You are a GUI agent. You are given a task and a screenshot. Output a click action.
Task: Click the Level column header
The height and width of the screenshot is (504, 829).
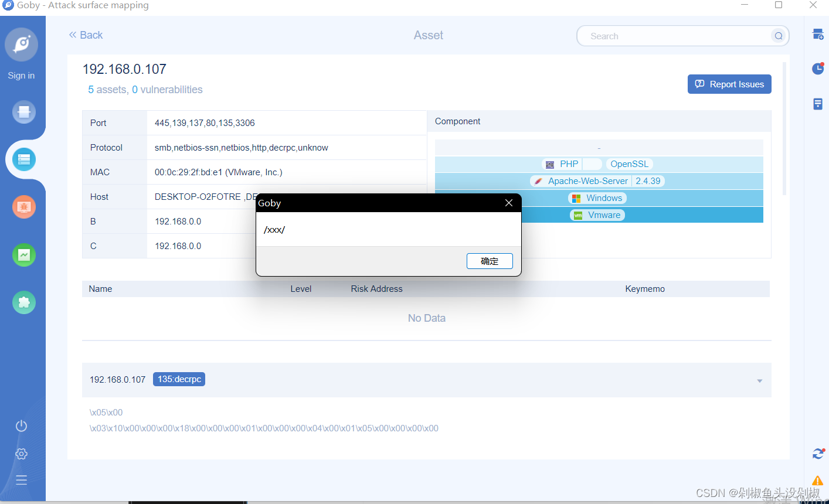[x=301, y=289]
